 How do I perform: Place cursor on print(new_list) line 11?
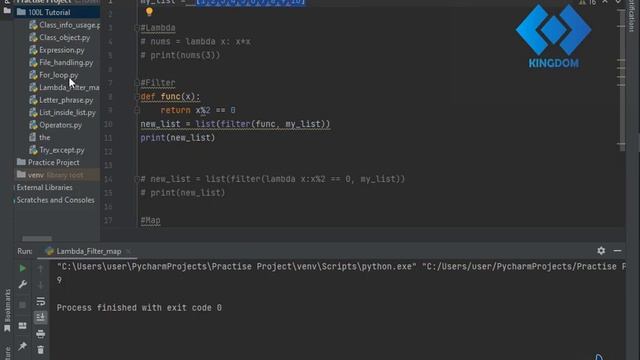click(x=178, y=138)
